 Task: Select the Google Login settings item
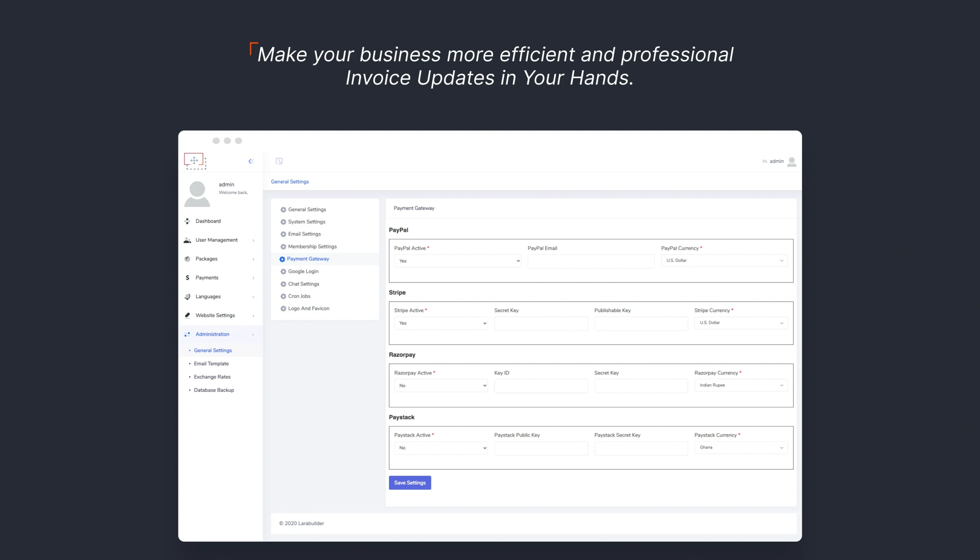(303, 271)
